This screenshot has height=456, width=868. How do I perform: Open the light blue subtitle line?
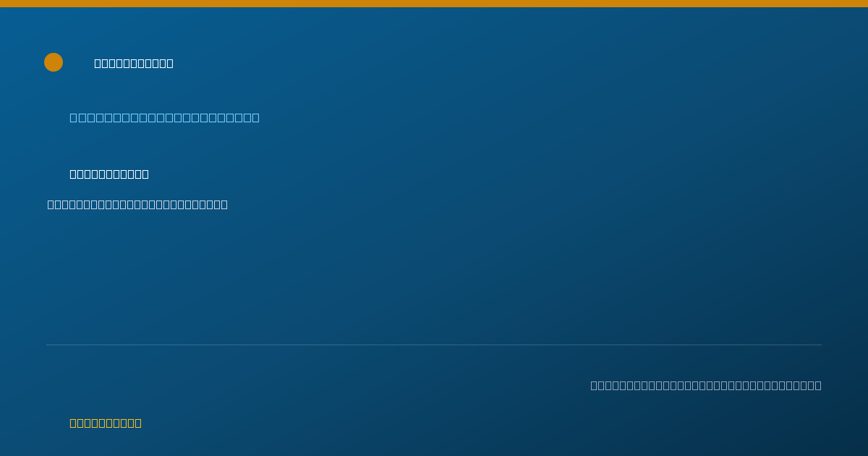click(x=164, y=117)
